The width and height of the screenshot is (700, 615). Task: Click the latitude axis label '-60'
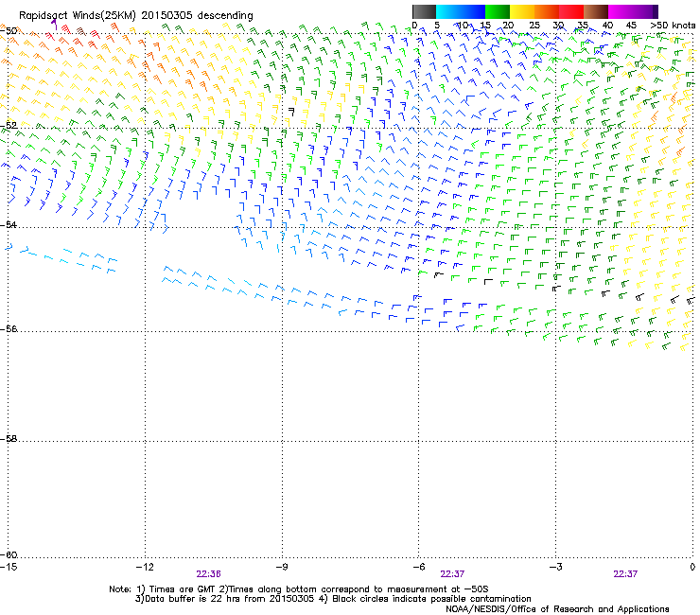(x=9, y=554)
